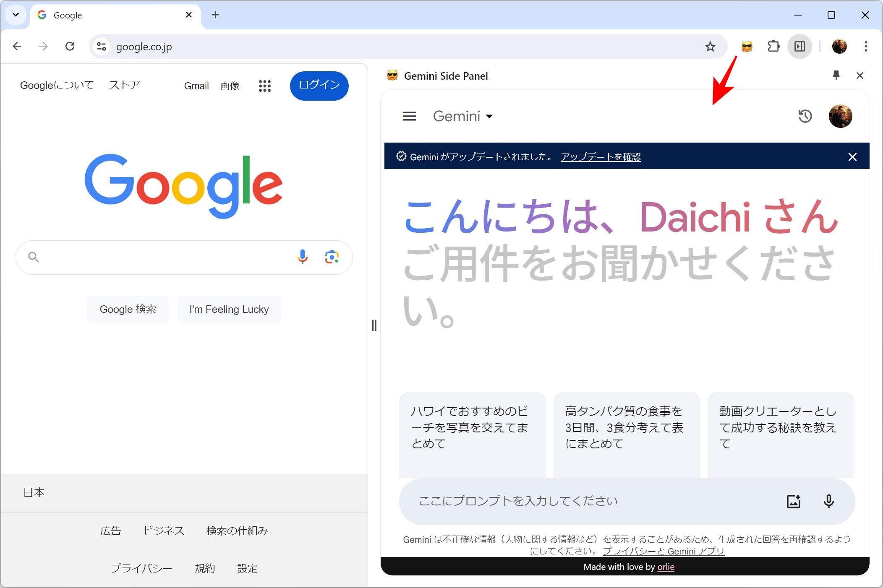883x588 pixels.
Task: Choose the video creator suggestion card
Action: pos(781,435)
